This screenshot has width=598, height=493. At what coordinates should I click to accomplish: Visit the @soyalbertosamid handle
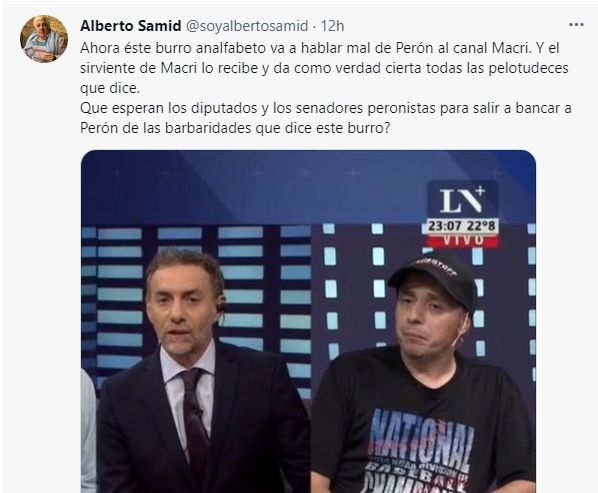247,26
